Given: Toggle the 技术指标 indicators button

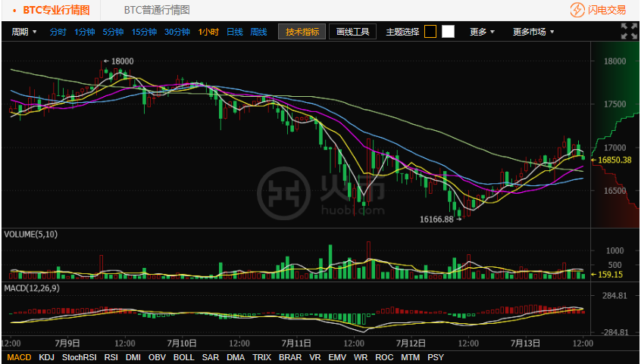Looking at the screenshot, I should pos(302,32).
